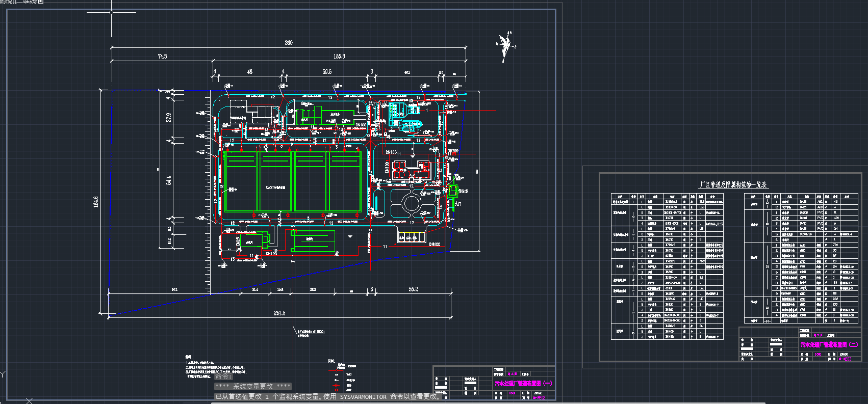Select title '污水处理厂管道布置图(二)' in title block

click(x=829, y=344)
